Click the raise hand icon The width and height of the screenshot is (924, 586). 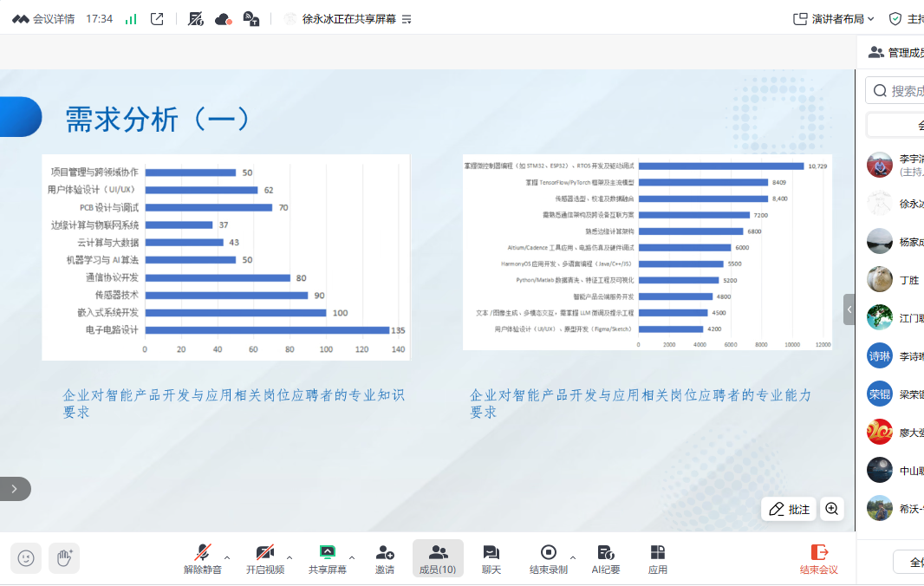point(64,558)
